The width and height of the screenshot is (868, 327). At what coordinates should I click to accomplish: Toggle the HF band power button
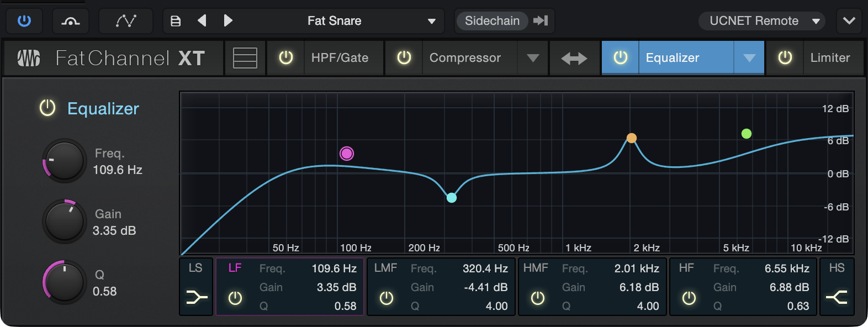pyautogui.click(x=689, y=298)
